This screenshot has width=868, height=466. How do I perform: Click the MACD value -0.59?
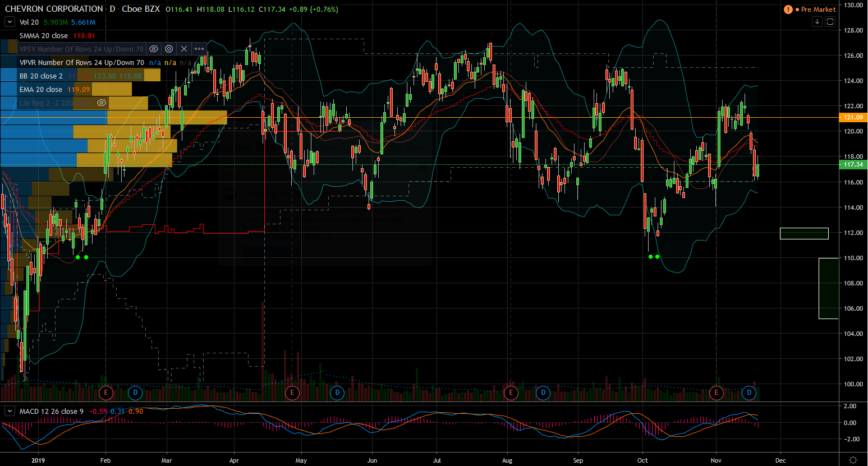coord(99,411)
